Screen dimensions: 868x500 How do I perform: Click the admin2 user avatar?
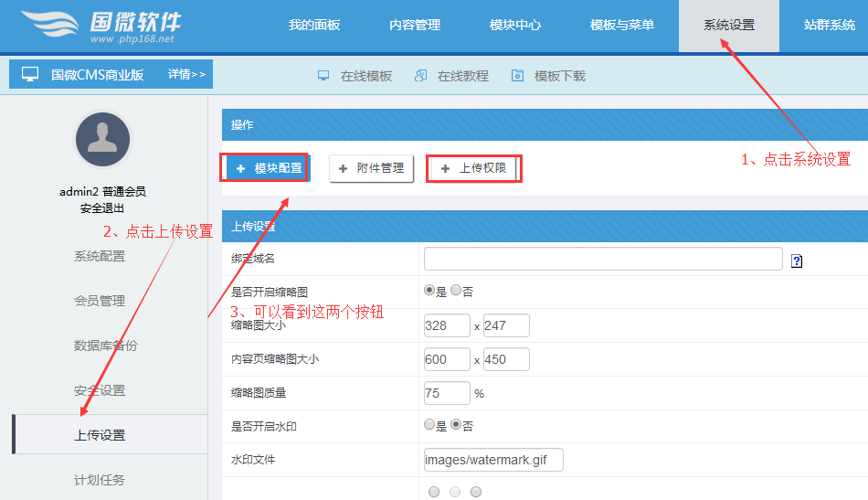(102, 140)
